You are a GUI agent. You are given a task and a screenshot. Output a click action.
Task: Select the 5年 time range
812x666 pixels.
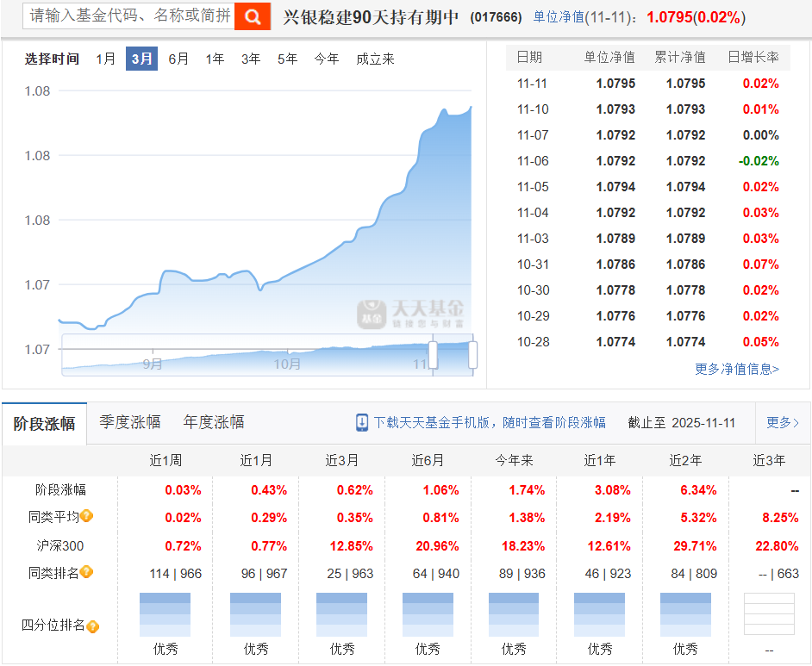tap(287, 59)
